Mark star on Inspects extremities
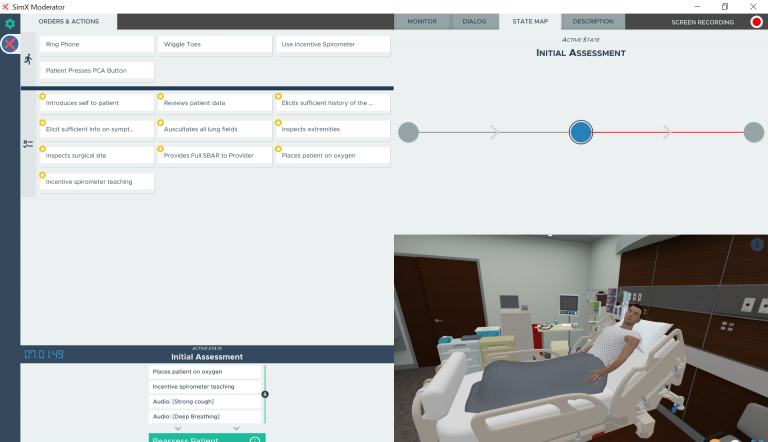Image resolution: width=768 pixels, height=442 pixels. [x=278, y=123]
